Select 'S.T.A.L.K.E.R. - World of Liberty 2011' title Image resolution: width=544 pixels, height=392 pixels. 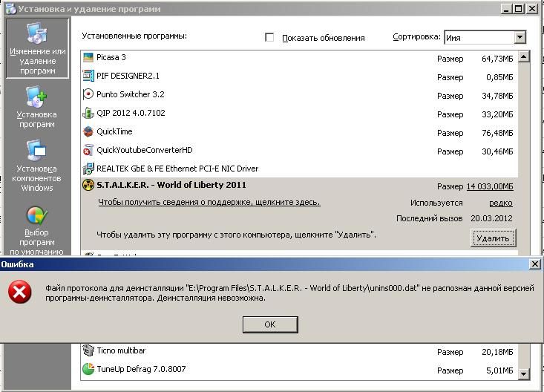click(x=171, y=185)
